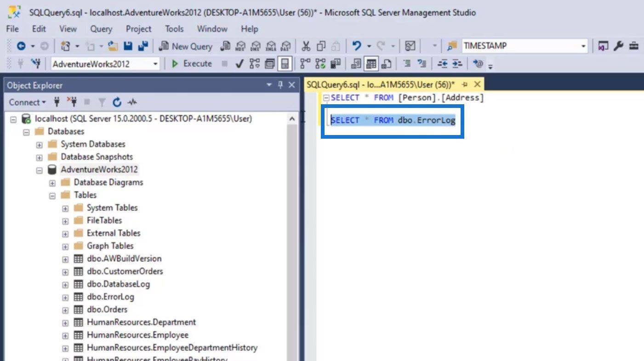
Task: Click the Save All icon
Action: point(143,46)
